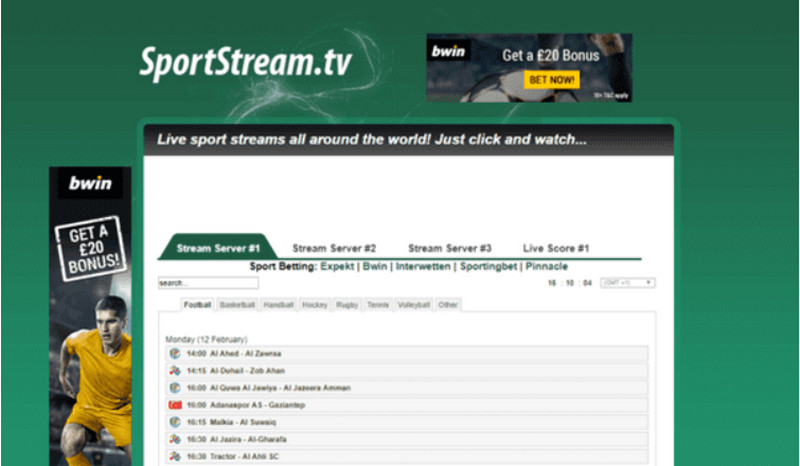Open the GMT timezone dropdown
800x466 pixels.
(x=628, y=283)
